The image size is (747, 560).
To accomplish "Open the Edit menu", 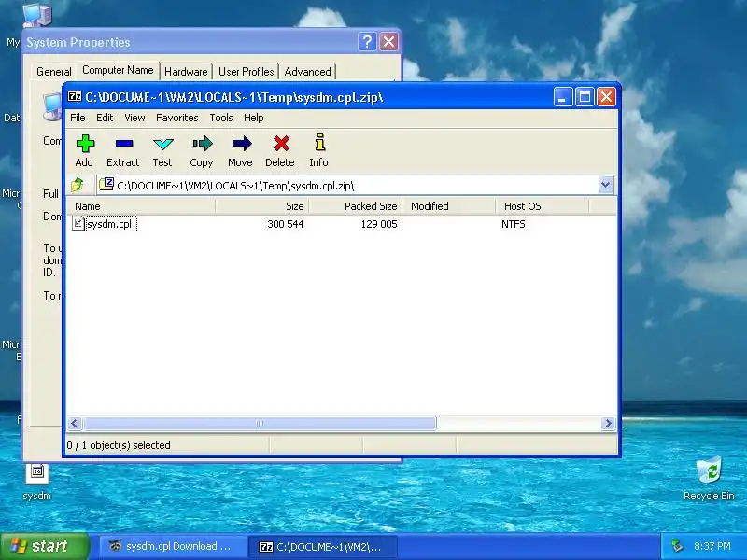I will click(105, 118).
